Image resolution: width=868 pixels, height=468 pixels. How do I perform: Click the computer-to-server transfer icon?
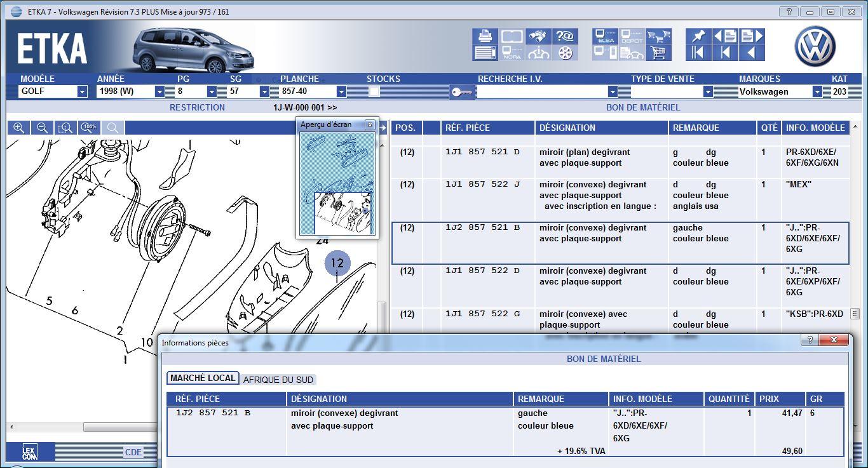pos(606,53)
